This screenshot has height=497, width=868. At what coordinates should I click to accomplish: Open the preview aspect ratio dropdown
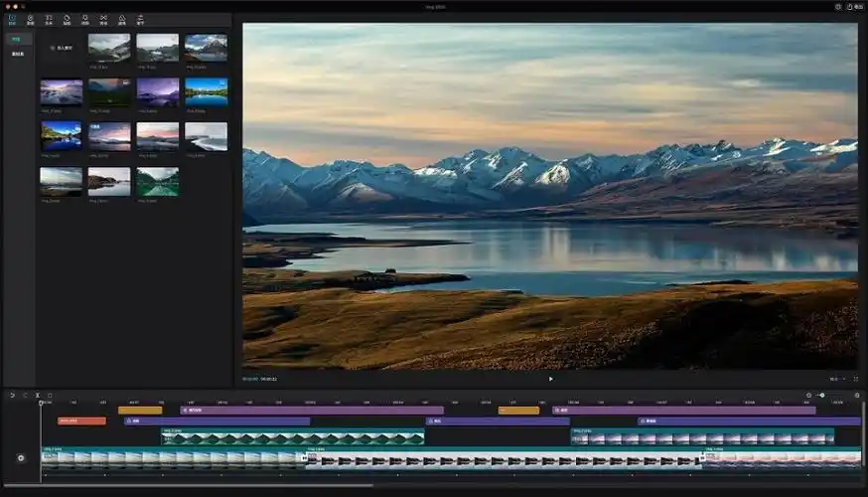pyautogui.click(x=834, y=379)
